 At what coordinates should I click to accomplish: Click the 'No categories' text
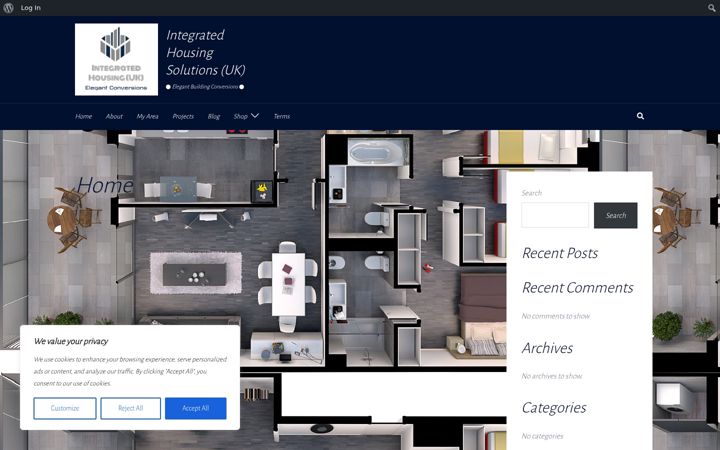542,436
